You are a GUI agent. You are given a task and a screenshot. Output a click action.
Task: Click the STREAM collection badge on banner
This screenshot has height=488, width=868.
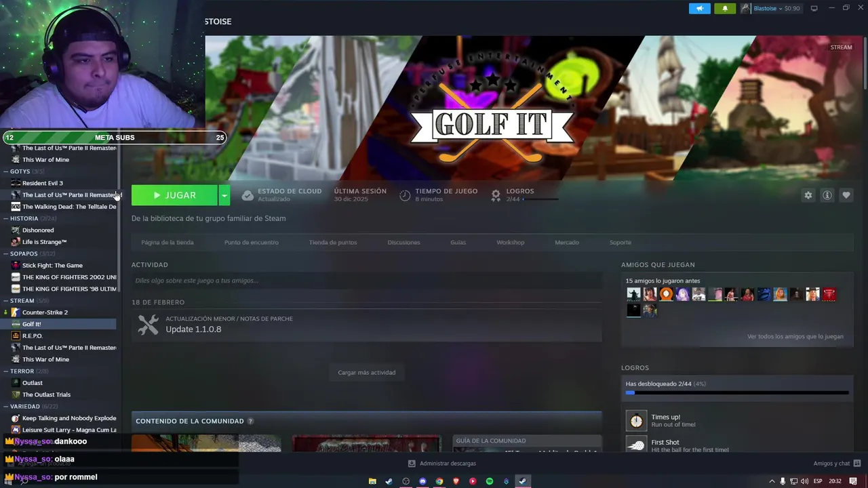pyautogui.click(x=841, y=47)
